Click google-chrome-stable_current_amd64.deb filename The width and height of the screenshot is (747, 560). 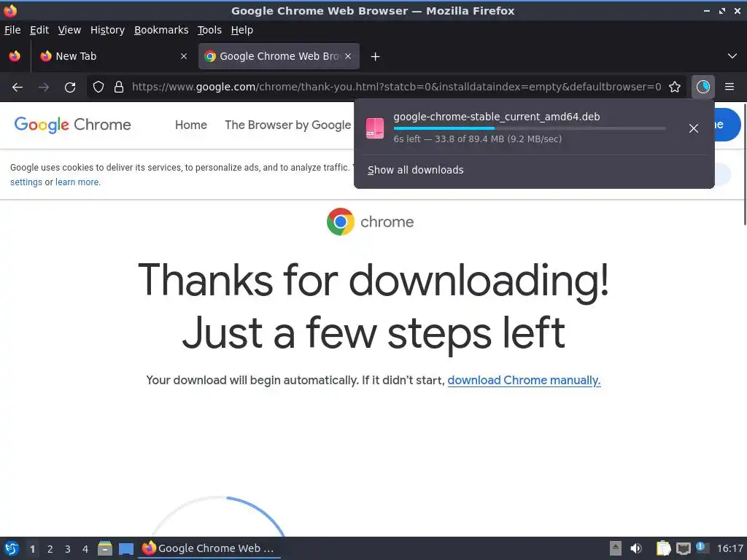[496, 117]
